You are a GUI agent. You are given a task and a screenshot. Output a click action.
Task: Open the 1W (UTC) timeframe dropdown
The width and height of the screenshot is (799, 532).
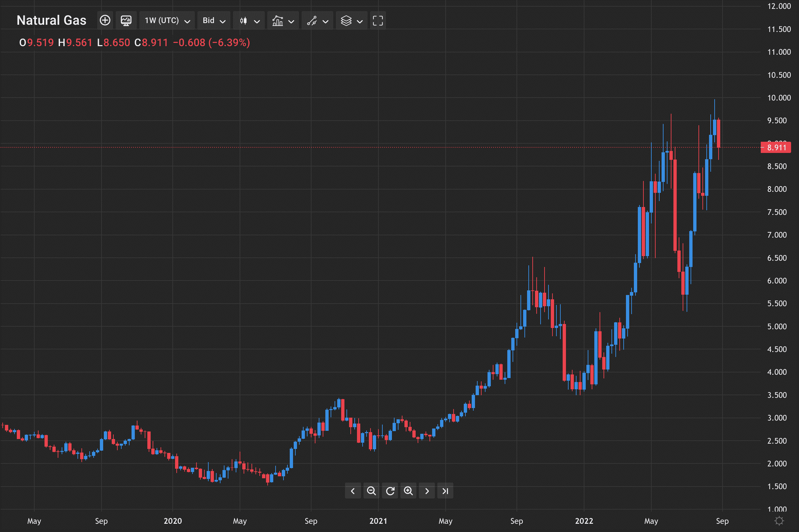167,20
